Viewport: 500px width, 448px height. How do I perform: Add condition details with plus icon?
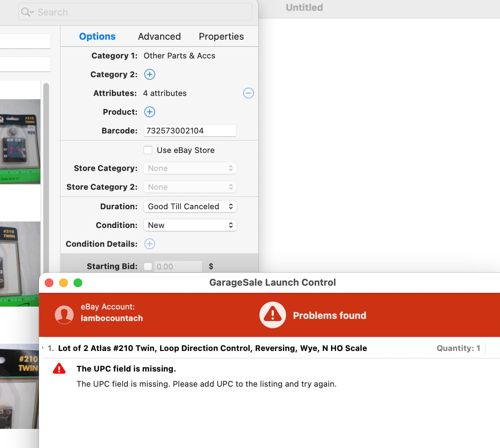pos(150,244)
